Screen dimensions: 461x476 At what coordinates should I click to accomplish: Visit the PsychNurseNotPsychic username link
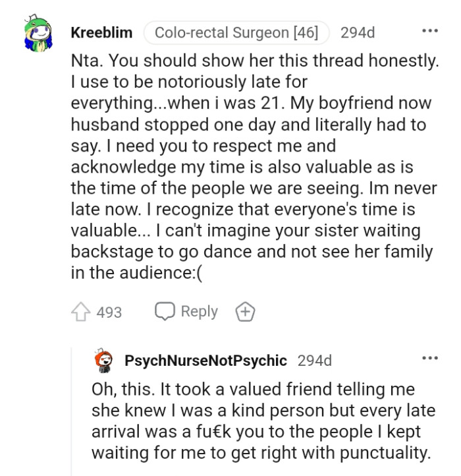point(205,361)
